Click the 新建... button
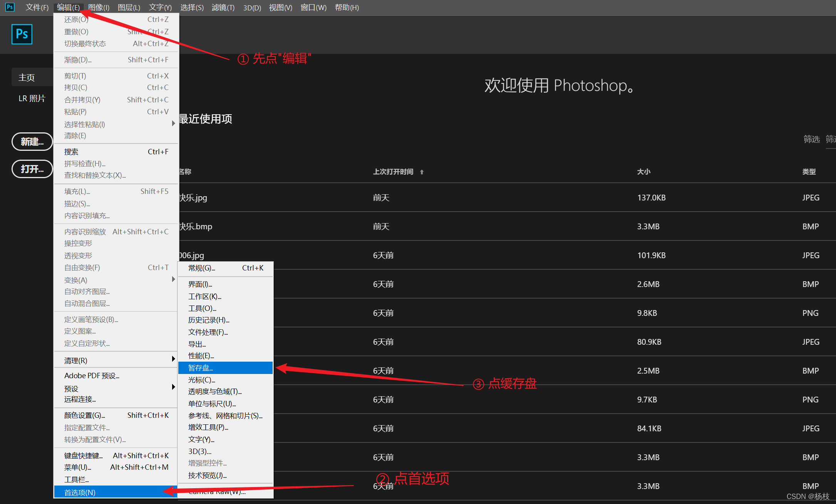 click(32, 142)
